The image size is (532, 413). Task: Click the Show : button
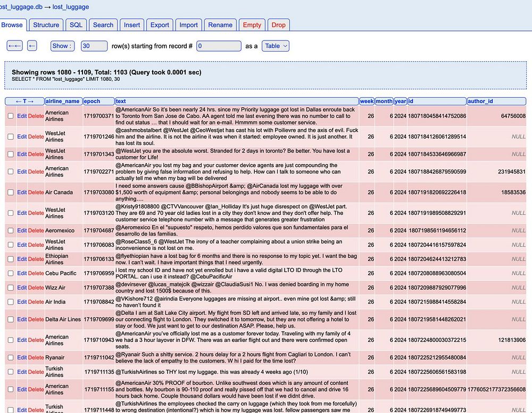pyautogui.click(x=62, y=46)
